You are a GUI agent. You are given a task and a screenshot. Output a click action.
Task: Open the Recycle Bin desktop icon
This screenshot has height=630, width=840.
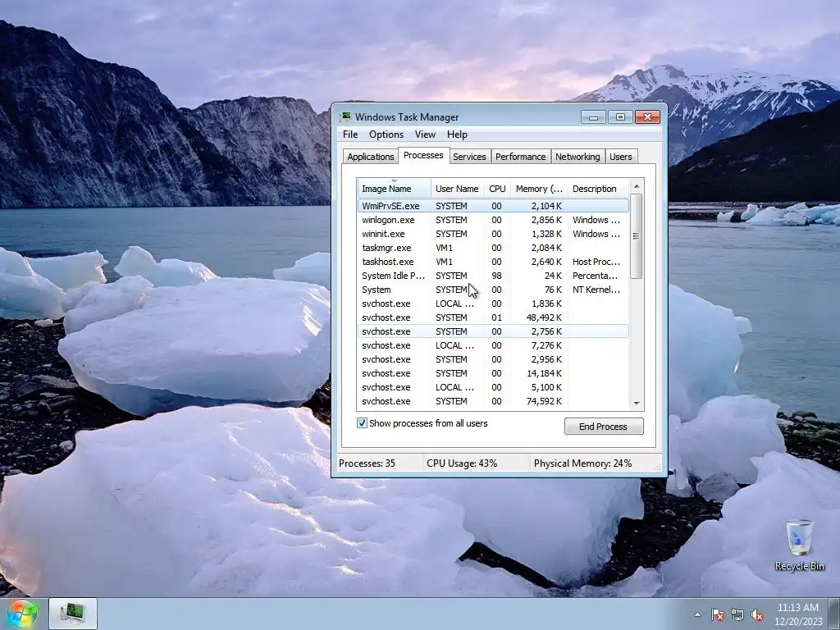coord(799,545)
